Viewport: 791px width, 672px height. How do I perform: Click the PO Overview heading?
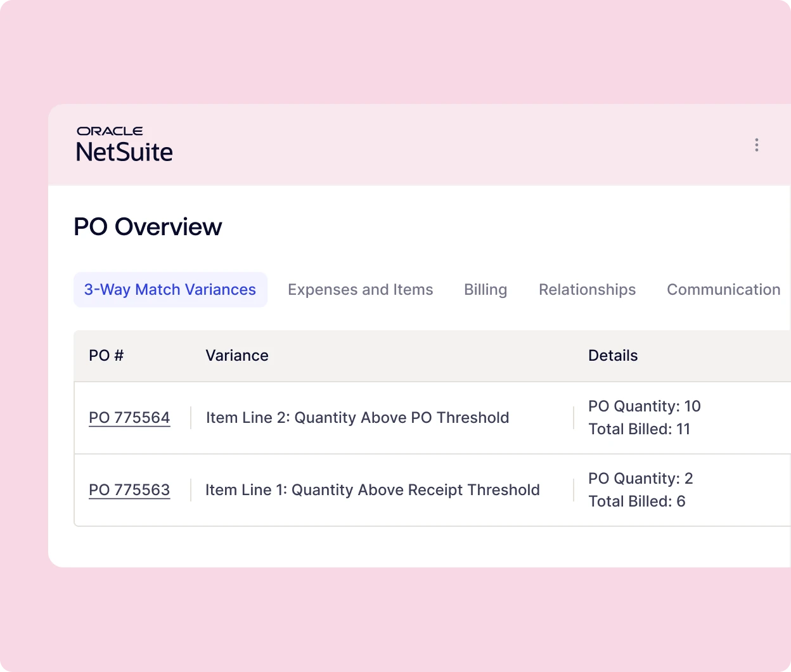point(148,227)
